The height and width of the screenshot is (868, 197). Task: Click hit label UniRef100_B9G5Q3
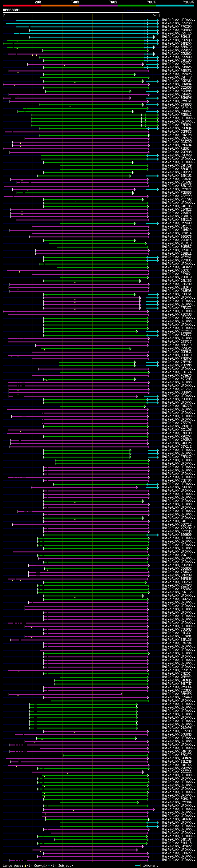[x=177, y=40]
